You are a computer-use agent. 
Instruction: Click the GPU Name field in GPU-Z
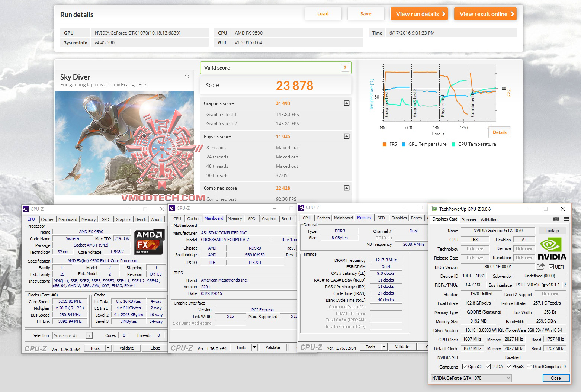click(x=498, y=231)
